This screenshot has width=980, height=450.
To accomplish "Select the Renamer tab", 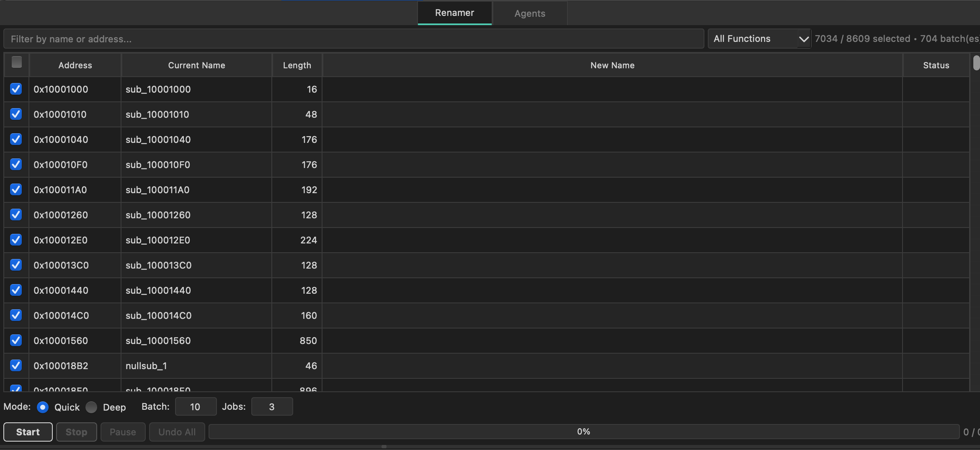I will [454, 13].
